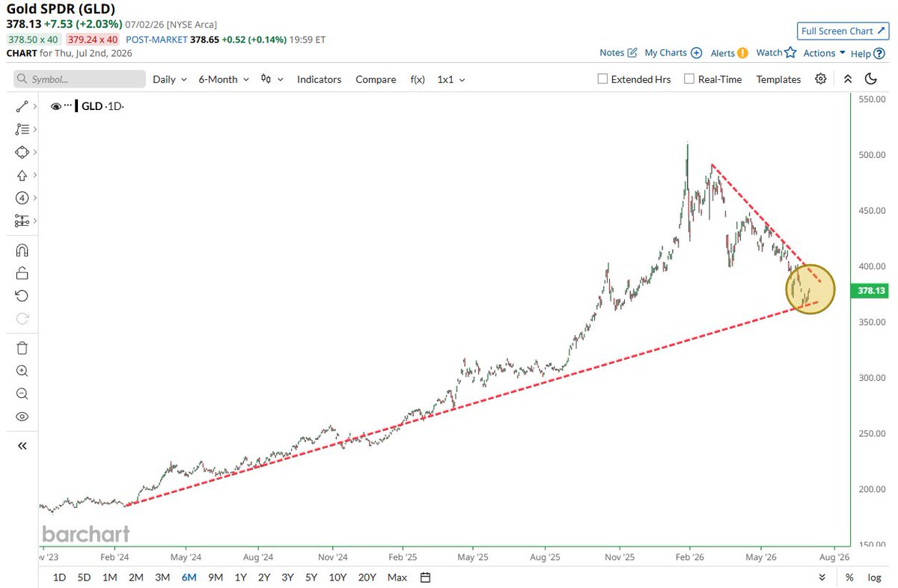Toggle drawings visibility eye in left toolbar
The width and height of the screenshot is (898, 588).
pyautogui.click(x=22, y=417)
